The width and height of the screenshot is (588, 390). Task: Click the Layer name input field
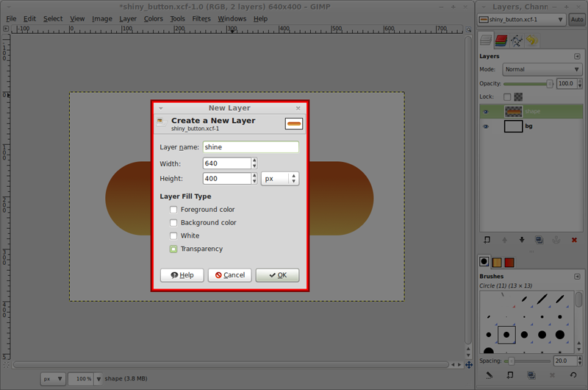click(251, 147)
